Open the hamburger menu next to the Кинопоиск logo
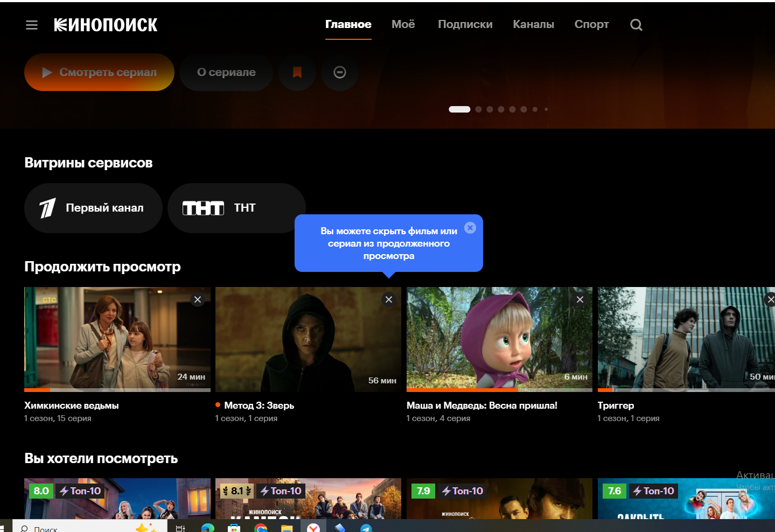The width and height of the screenshot is (775, 532). tap(32, 25)
